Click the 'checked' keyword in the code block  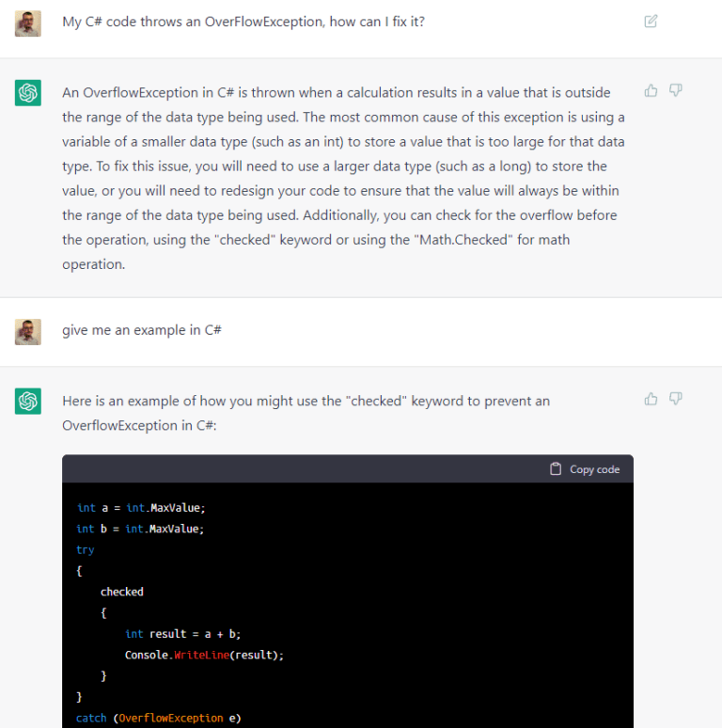[x=122, y=592]
